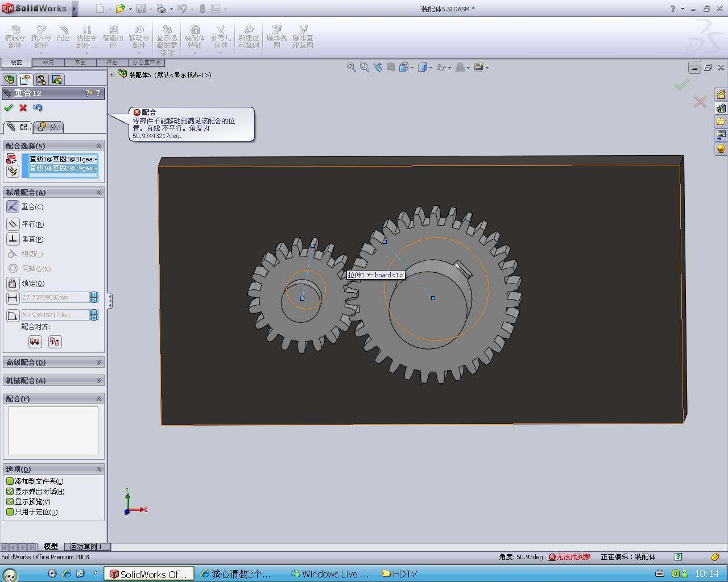Image resolution: width=728 pixels, height=582 pixels.
Task: Click the anti-aligned mate alignment icon
Action: [55, 342]
